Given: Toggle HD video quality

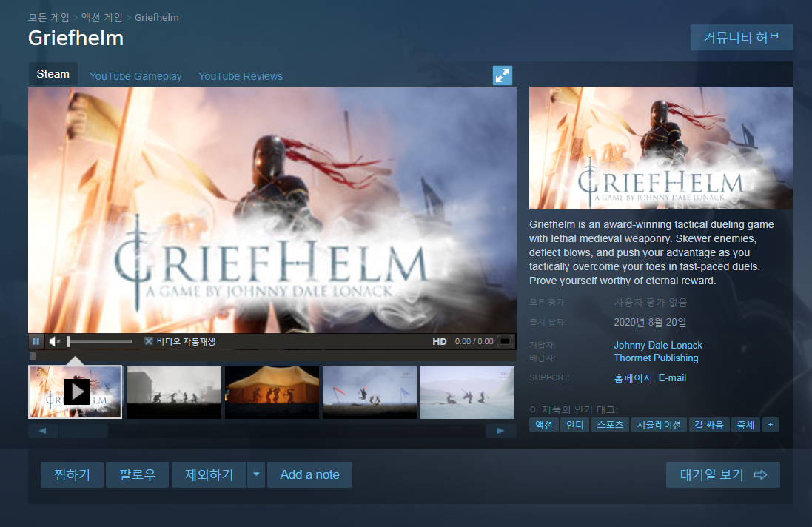Looking at the screenshot, I should click(x=439, y=342).
